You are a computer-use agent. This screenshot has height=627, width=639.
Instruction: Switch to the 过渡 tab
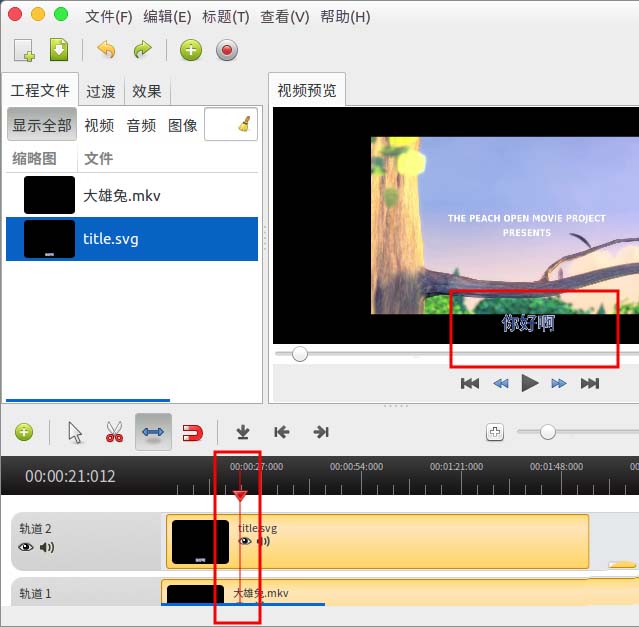pyautogui.click(x=101, y=91)
